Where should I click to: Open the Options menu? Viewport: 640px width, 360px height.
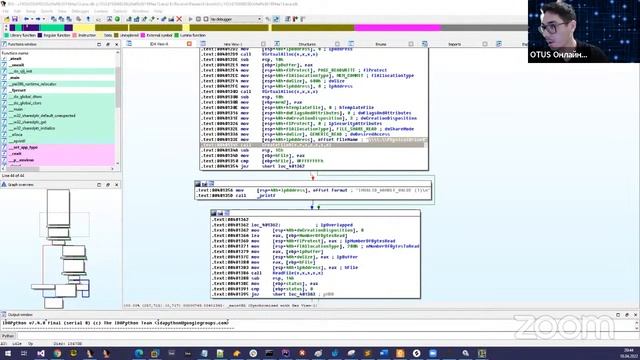(x=120, y=11)
